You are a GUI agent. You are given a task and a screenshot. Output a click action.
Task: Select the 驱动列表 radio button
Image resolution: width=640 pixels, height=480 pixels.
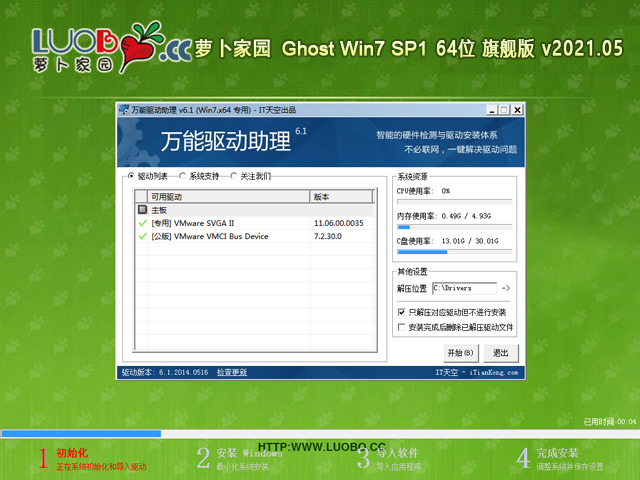pos(131,176)
